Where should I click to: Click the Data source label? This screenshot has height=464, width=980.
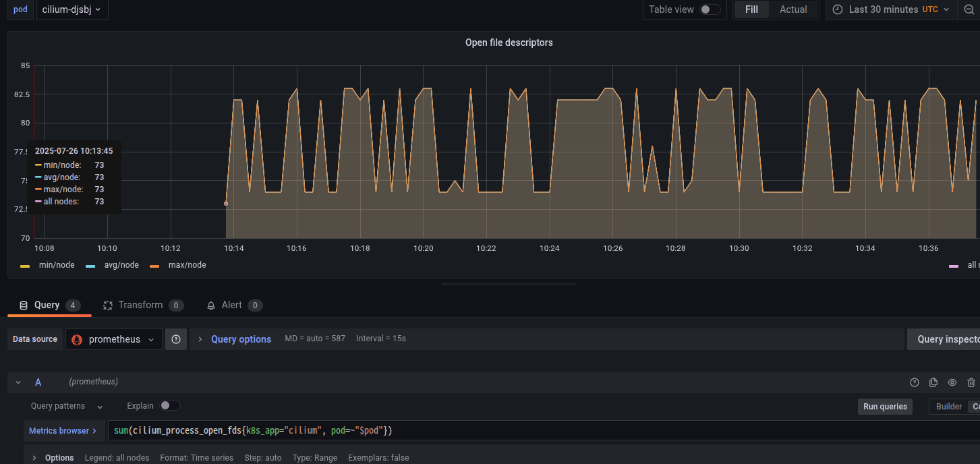click(x=35, y=339)
